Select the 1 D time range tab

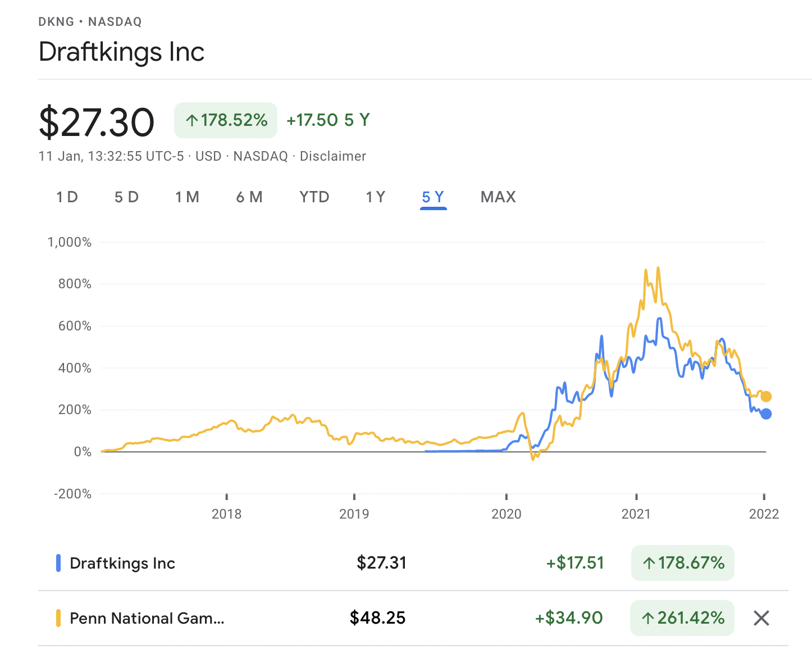[67, 197]
